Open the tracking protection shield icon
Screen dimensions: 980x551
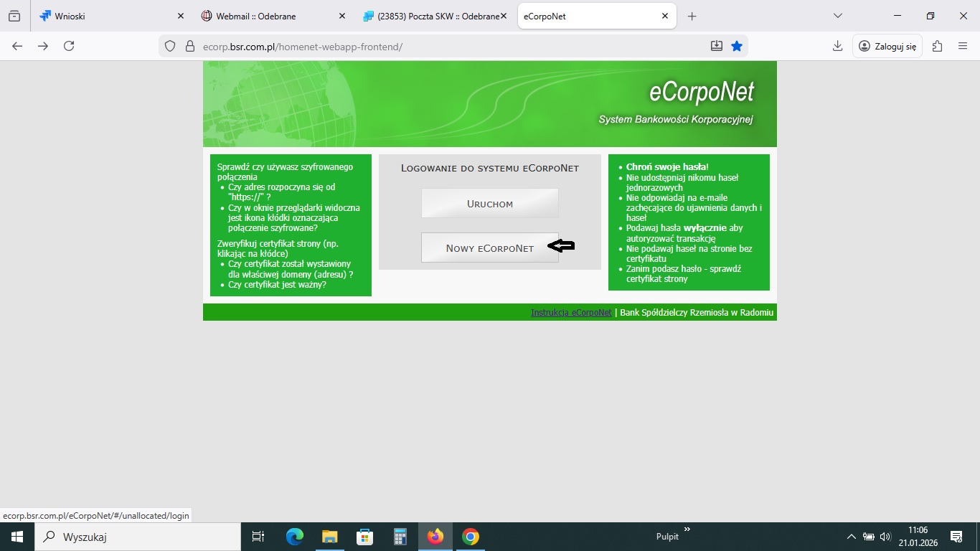(170, 46)
